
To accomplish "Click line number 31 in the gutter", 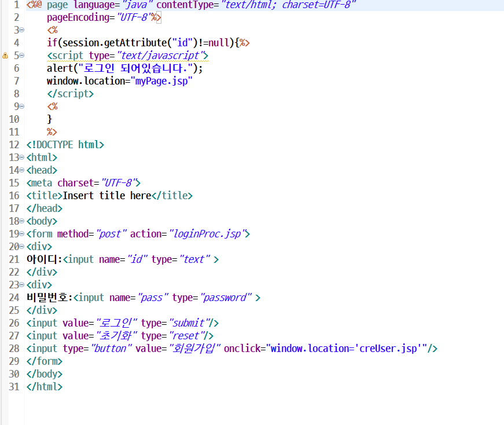I will tap(14, 386).
